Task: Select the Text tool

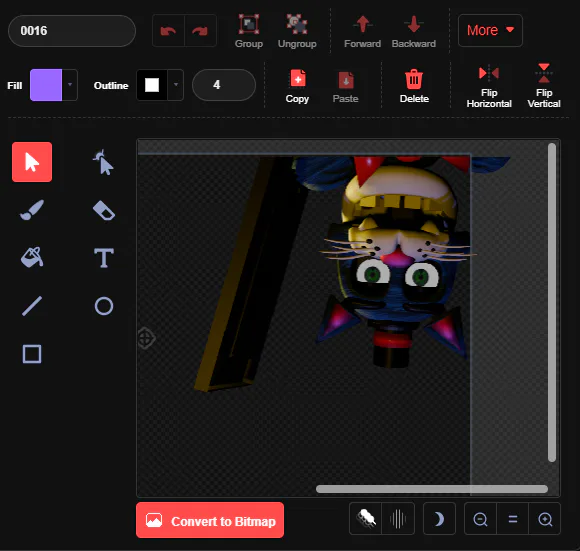Action: coord(104,258)
